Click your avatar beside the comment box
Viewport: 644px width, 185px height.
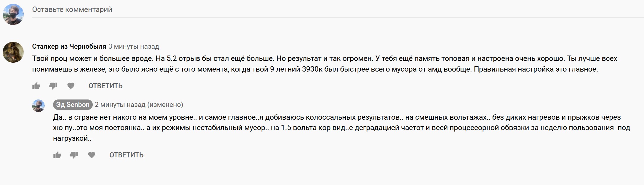[x=13, y=14]
